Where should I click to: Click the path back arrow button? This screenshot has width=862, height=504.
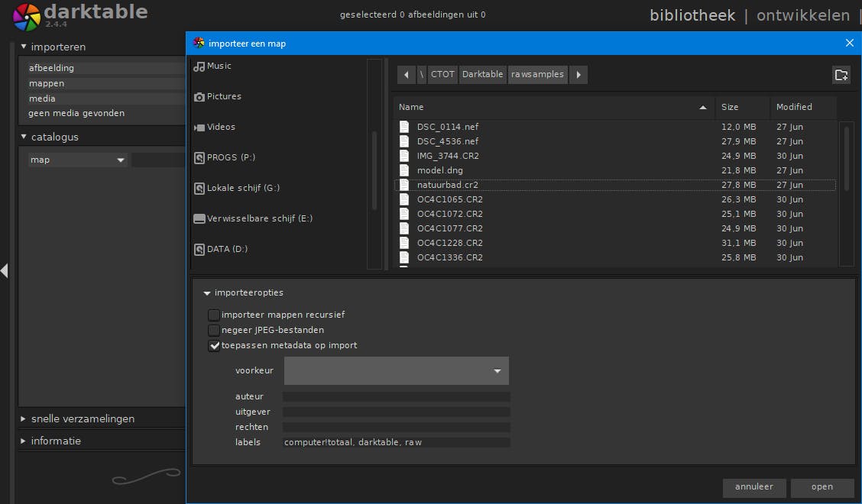pyautogui.click(x=406, y=75)
